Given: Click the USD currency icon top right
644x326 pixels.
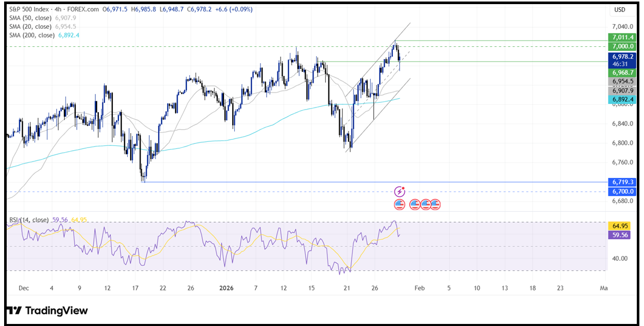Looking at the screenshot, I should [620, 9].
